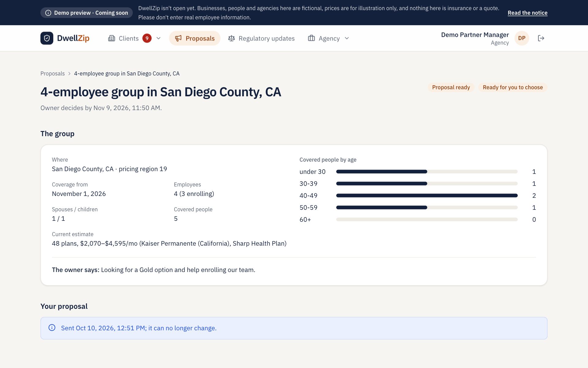Click the info icon in the Sent notice
The width and height of the screenshot is (588, 368).
52,328
